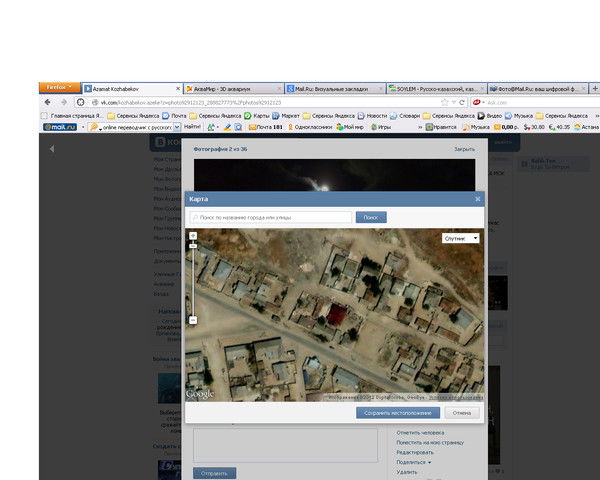Click the map zoom-out minus button
This screenshot has width=600, height=480.
(x=193, y=320)
